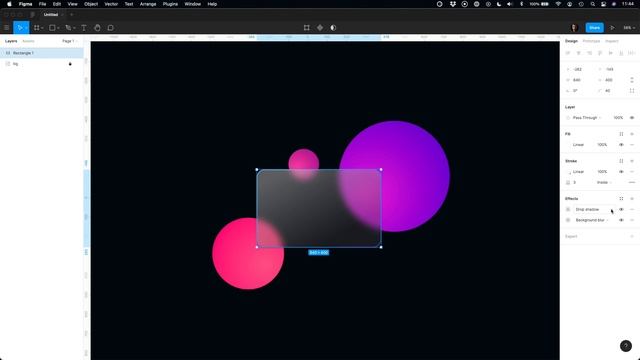
Task: Toggle Linear stroke visibility eye
Action: pyautogui.click(x=621, y=171)
